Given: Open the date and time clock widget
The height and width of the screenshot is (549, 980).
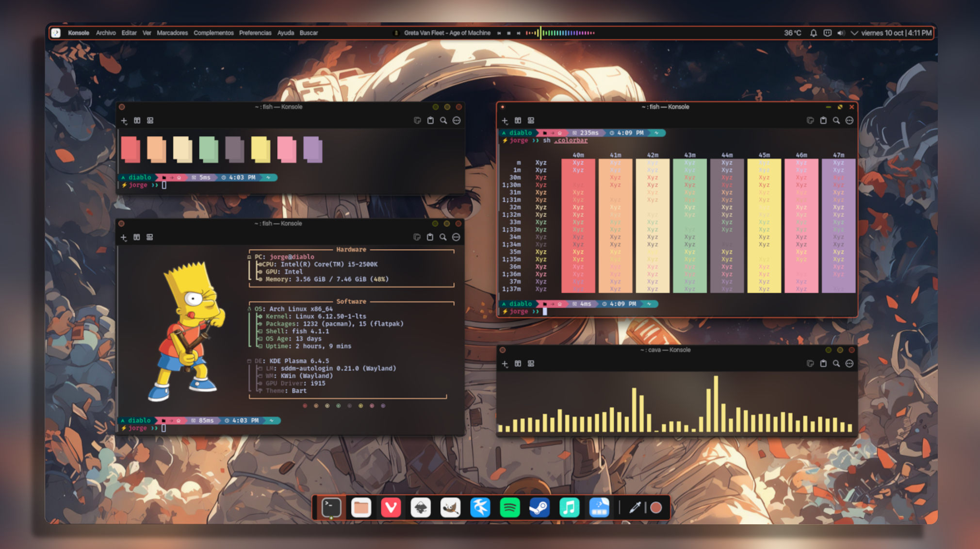Looking at the screenshot, I should 896,33.
